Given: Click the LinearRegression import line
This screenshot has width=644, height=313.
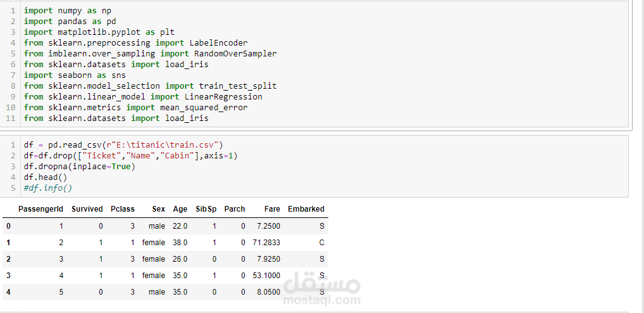Looking at the screenshot, I should (x=143, y=97).
